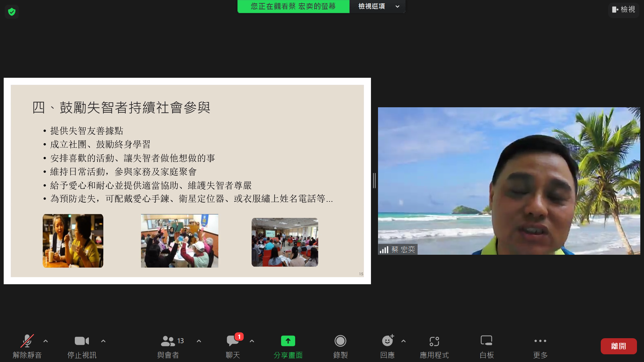The height and width of the screenshot is (362, 644).
Task: Expand video options arrow beside camera
Action: pos(103,341)
